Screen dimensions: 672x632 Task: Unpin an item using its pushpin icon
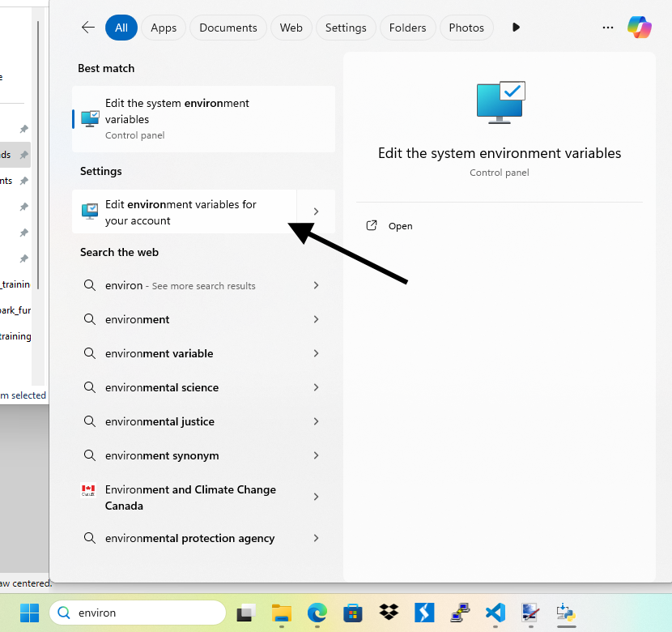(x=23, y=129)
